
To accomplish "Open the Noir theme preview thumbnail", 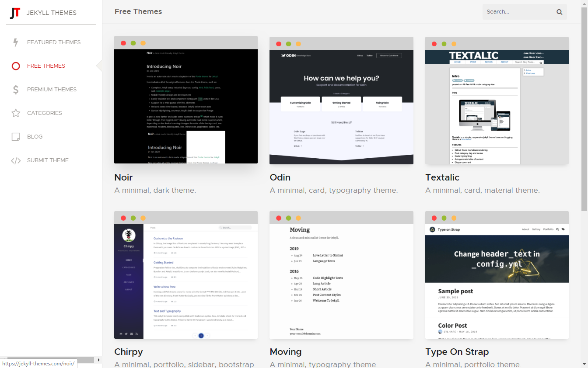I will (x=186, y=100).
